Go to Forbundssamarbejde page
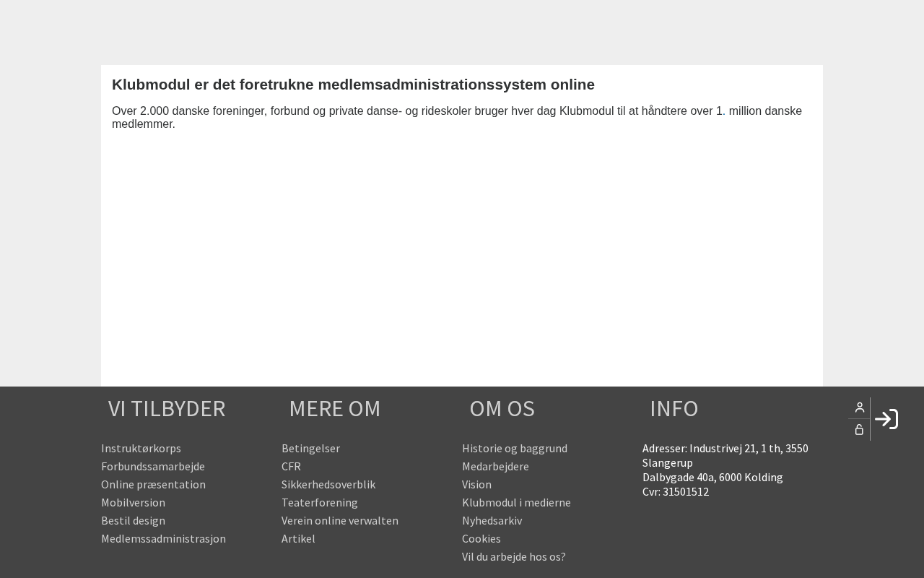This screenshot has width=924, height=578. point(153,466)
